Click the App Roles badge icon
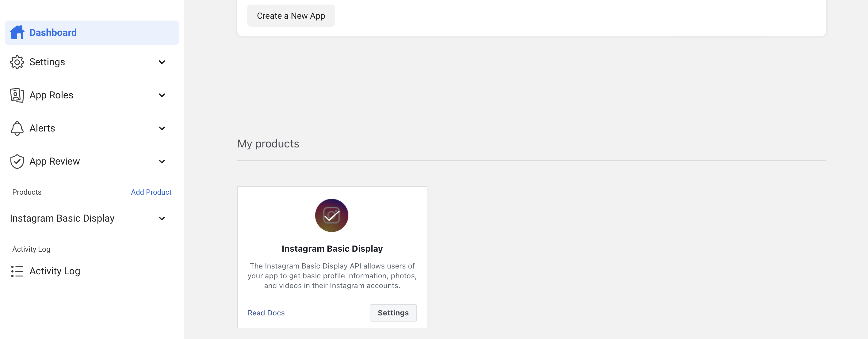The height and width of the screenshot is (339, 868). point(17,95)
